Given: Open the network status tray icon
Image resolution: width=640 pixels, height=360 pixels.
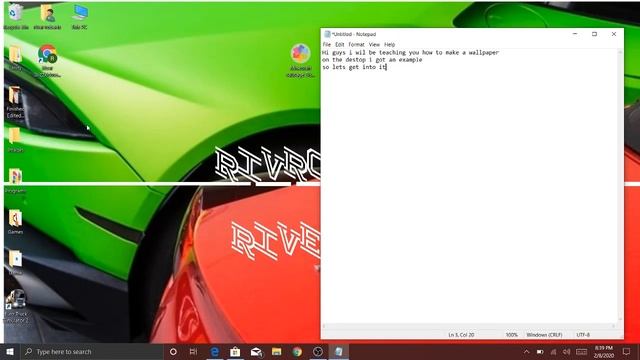Looking at the screenshot, I should pyautogui.click(x=553, y=351).
